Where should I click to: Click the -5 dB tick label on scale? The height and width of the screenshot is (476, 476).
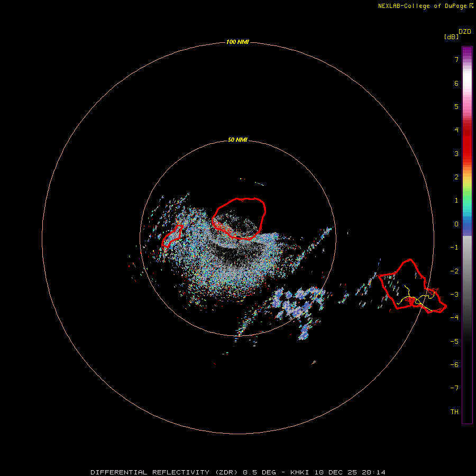click(454, 341)
